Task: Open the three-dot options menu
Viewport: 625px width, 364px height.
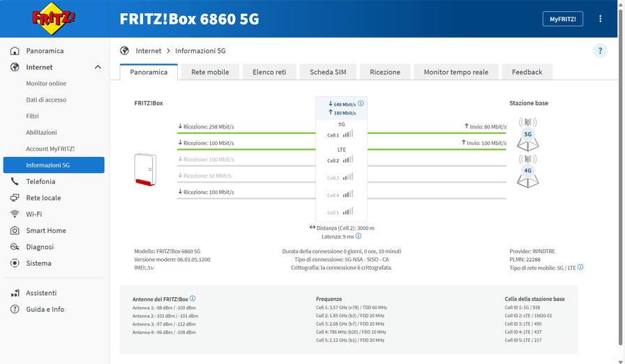Action: pos(601,19)
